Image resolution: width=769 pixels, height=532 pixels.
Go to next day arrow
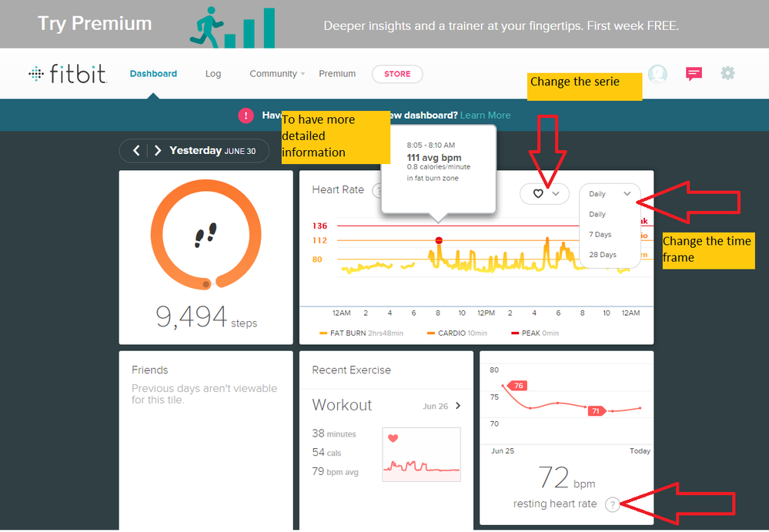pyautogui.click(x=158, y=151)
